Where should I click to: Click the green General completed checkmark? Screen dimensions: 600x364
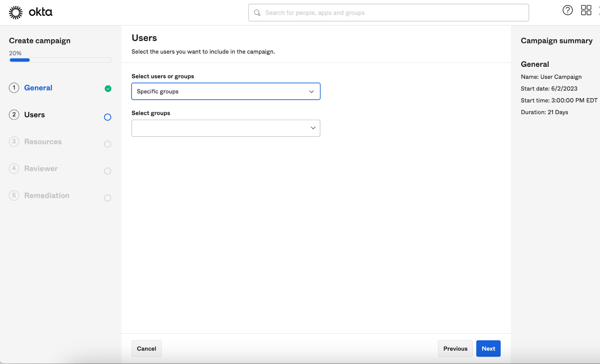(108, 88)
